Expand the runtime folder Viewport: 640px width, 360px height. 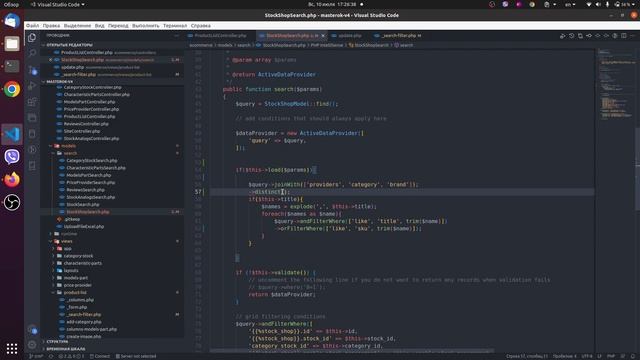tap(69, 234)
